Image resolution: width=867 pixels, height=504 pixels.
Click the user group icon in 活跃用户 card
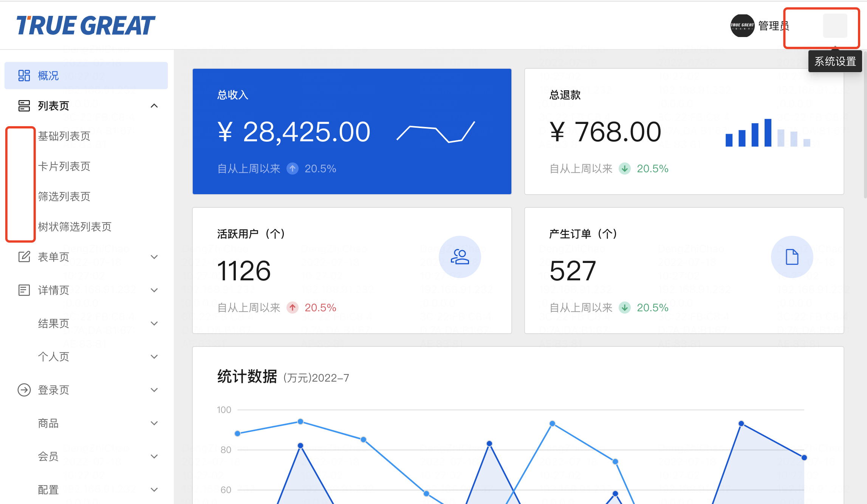(x=460, y=257)
